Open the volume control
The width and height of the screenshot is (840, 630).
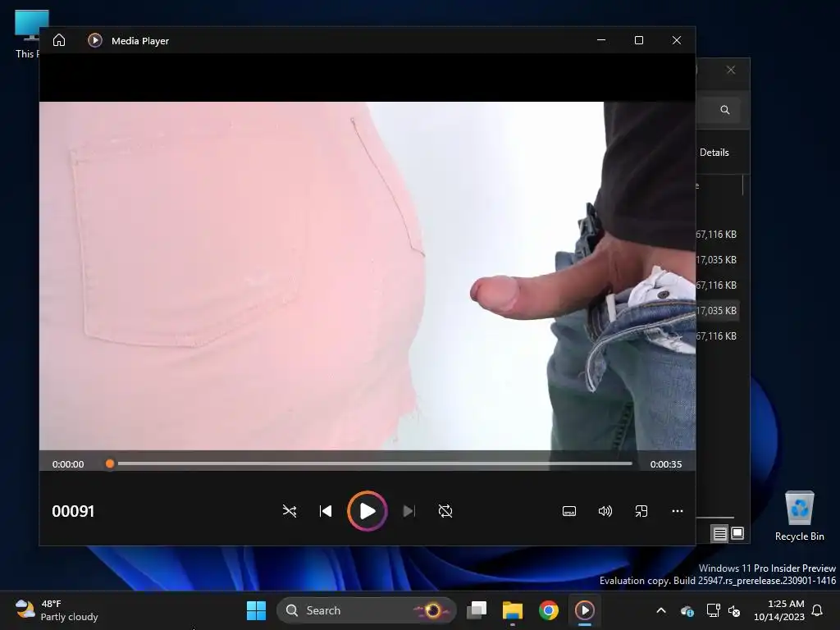click(x=605, y=511)
